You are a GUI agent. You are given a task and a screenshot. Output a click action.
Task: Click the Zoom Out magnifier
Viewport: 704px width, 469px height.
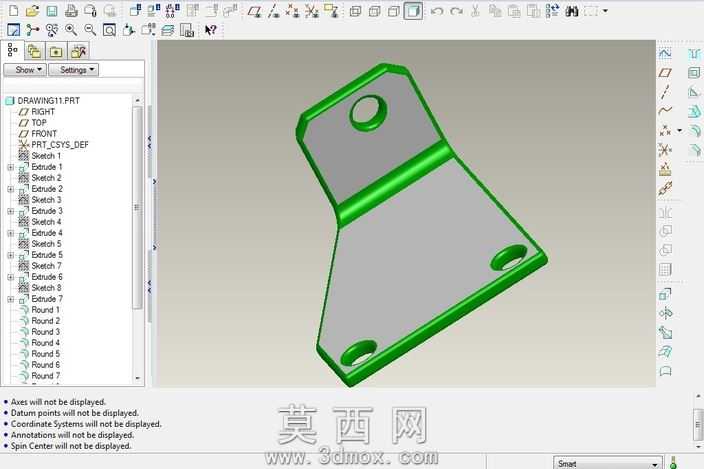[x=90, y=30]
